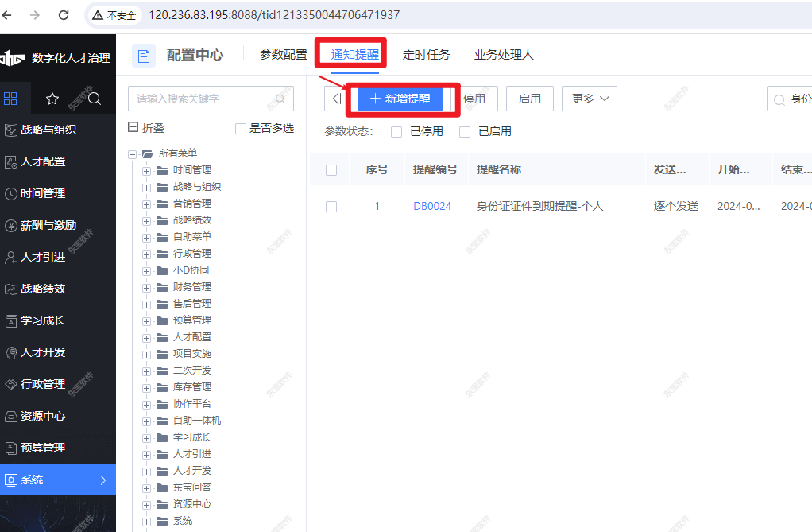
Task: Click the 配置中心 document icon
Action: pyautogui.click(x=145, y=55)
